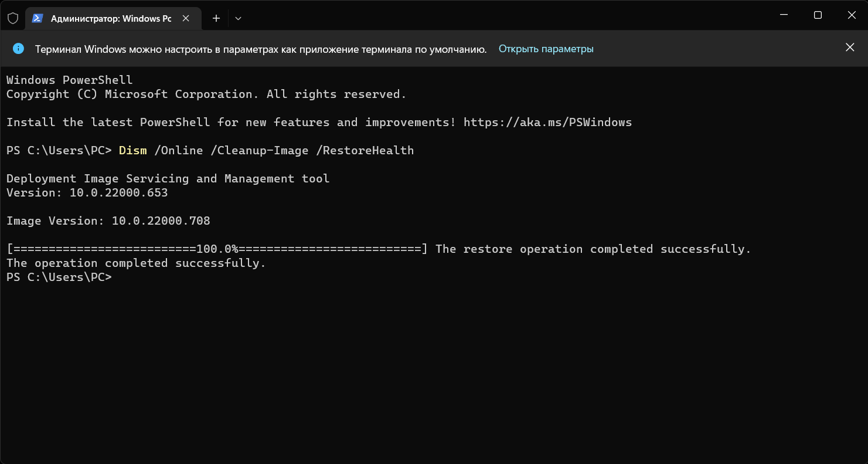Click 'The operation completed successfully.' line
The height and width of the screenshot is (464, 868).
coord(136,263)
